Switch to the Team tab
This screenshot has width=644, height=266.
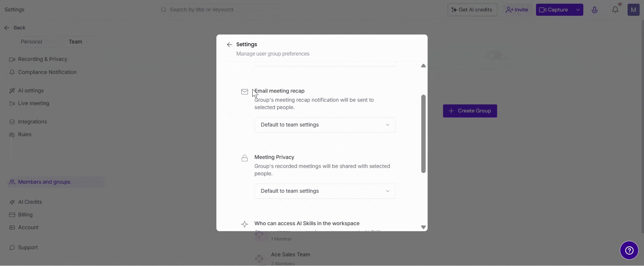(x=75, y=42)
